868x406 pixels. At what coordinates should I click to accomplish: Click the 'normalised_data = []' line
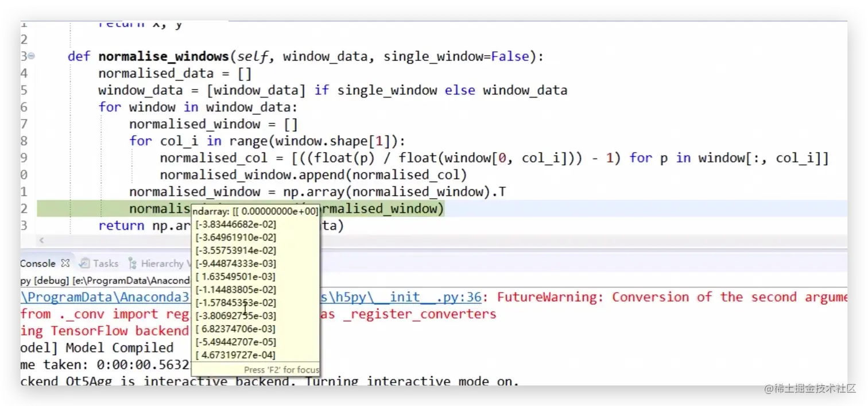click(175, 74)
